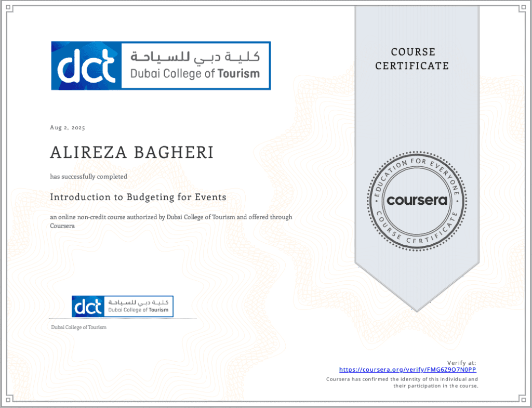Click 'has successfully completed' text
Screen dimensions: 532x408
(x=88, y=177)
